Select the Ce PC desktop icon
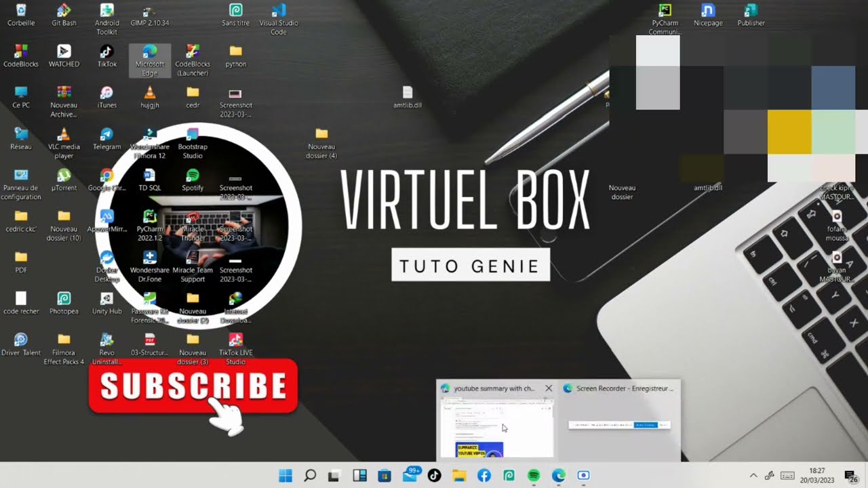This screenshot has height=488, width=868. tap(21, 98)
